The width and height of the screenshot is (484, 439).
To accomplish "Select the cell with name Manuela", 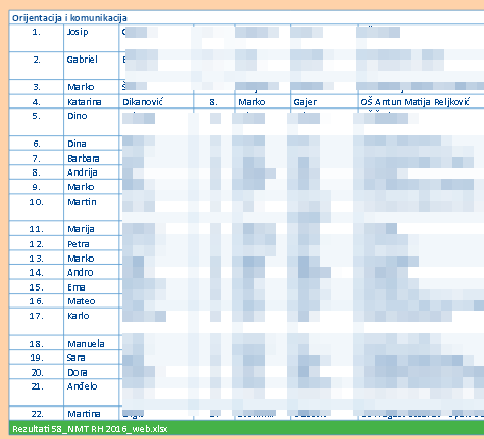I will tap(91, 343).
